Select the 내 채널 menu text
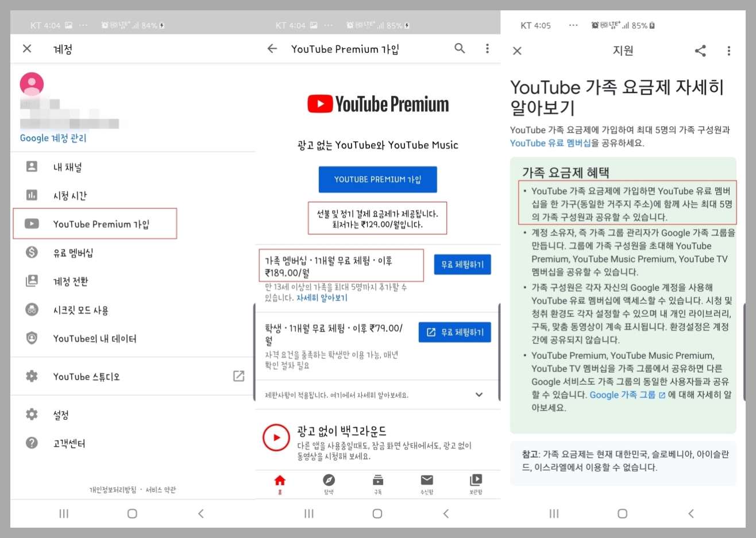756x538 pixels. click(68, 167)
